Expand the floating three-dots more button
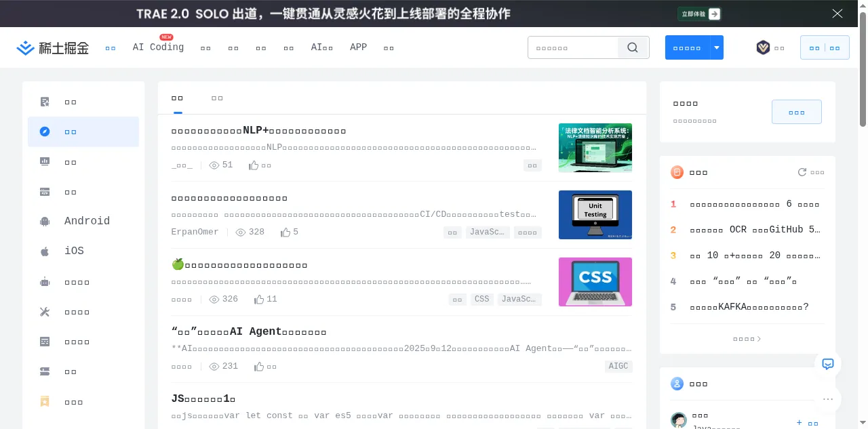The image size is (868, 429). click(827, 399)
